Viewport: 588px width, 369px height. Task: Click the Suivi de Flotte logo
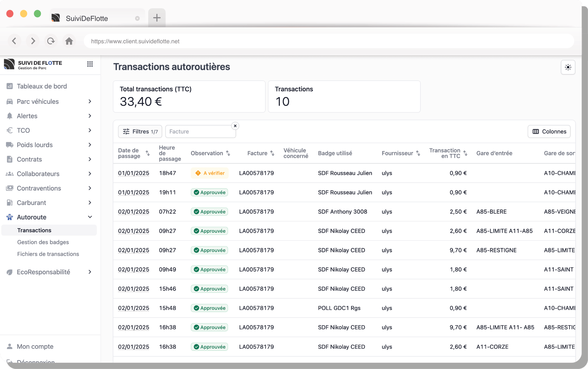click(x=33, y=64)
